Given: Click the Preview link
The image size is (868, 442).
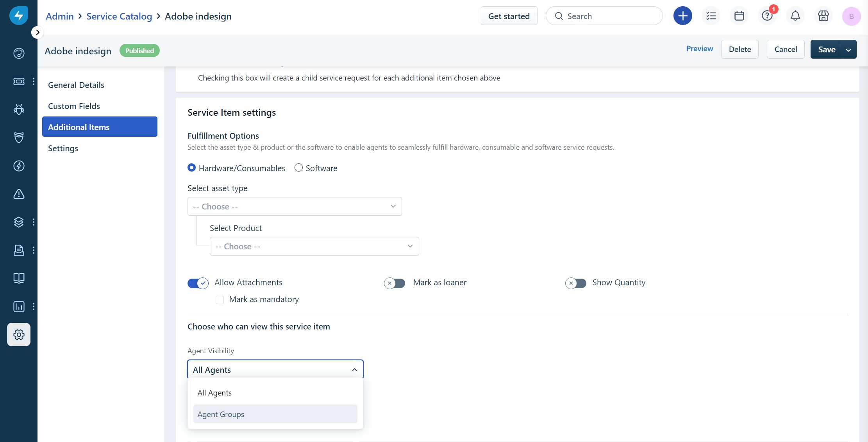Looking at the screenshot, I should pos(700,49).
